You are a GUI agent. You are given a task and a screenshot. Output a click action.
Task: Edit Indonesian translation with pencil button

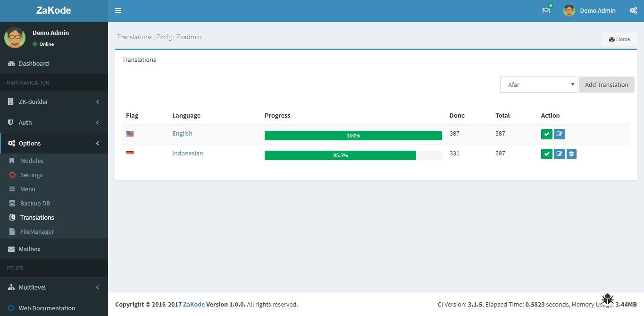point(559,154)
